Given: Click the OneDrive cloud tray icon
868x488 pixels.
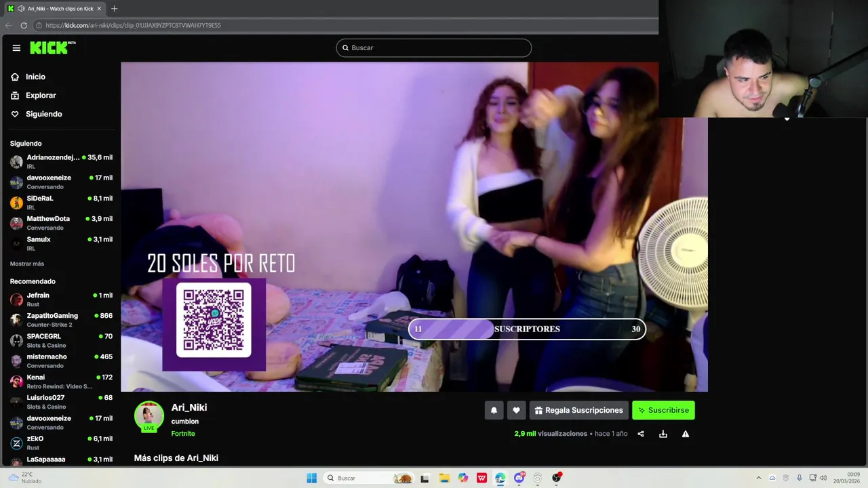Looking at the screenshot, I should pyautogui.click(x=772, y=478).
